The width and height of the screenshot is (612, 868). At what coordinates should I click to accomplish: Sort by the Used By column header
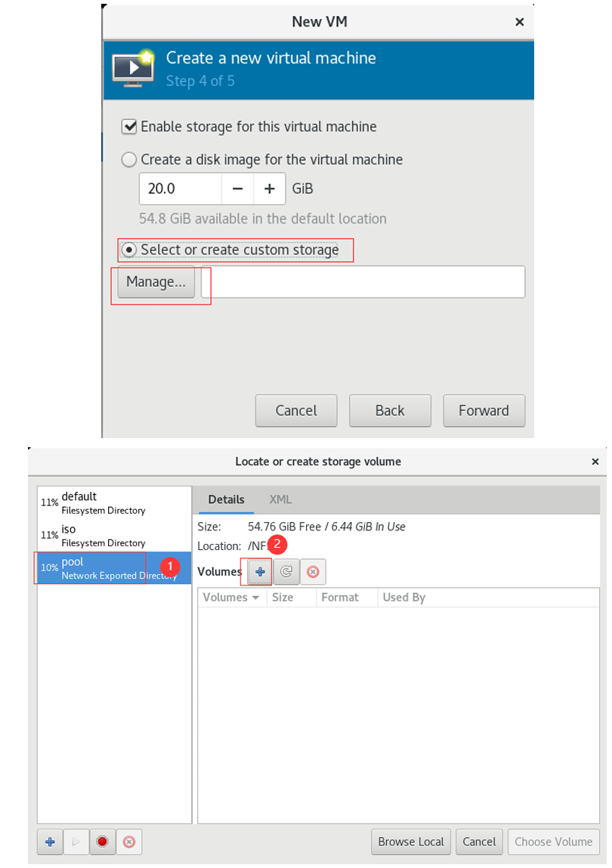point(489,598)
